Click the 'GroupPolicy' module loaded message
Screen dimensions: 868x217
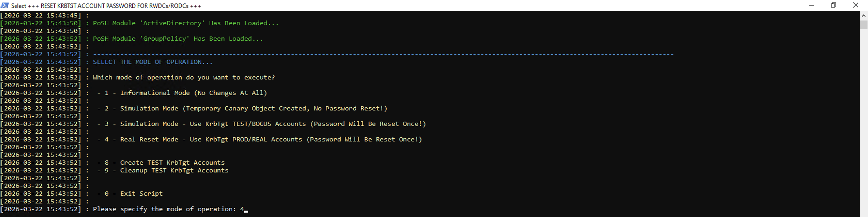178,39
